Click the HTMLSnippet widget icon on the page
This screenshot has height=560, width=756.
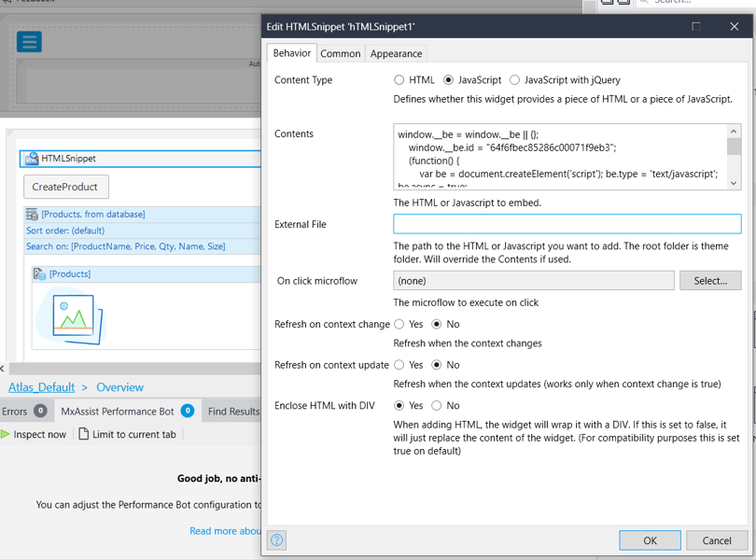click(33, 158)
